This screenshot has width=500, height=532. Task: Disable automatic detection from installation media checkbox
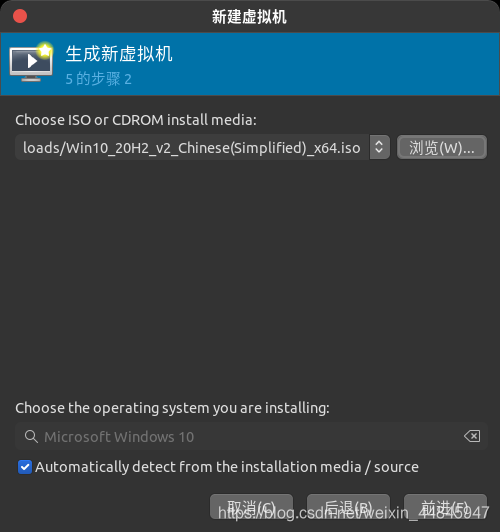click(x=25, y=467)
